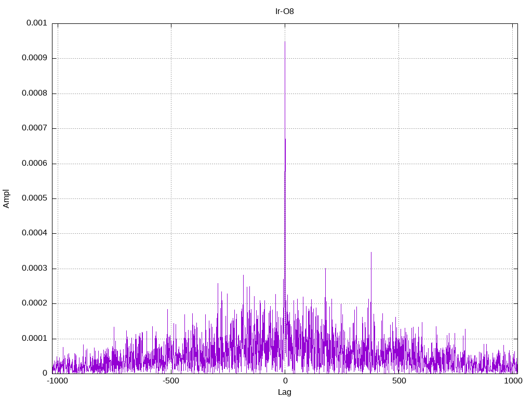Image resolution: width=532 pixels, height=399 pixels.
Task: Click the x-axis label Lag
Action: 284,392
